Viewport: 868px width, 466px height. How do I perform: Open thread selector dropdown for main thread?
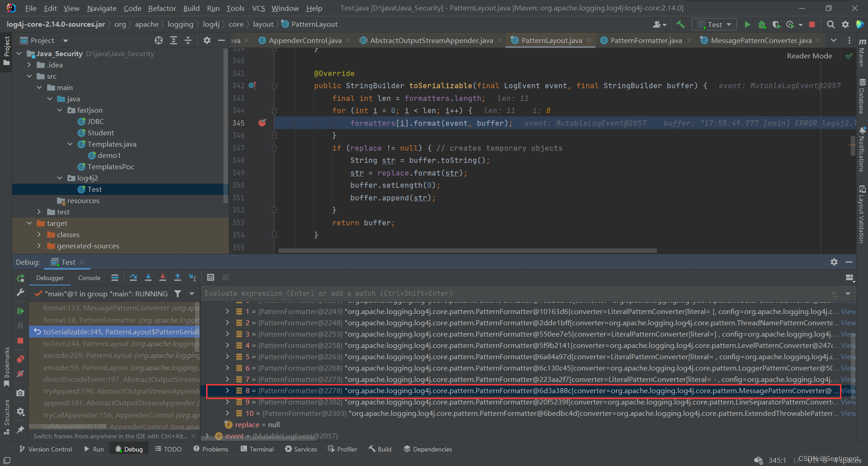192,294
